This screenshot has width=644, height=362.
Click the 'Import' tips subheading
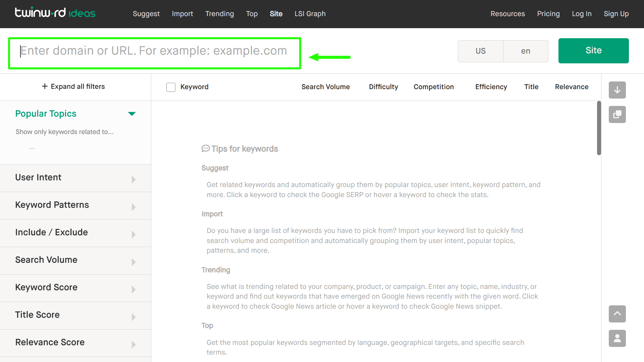212,214
